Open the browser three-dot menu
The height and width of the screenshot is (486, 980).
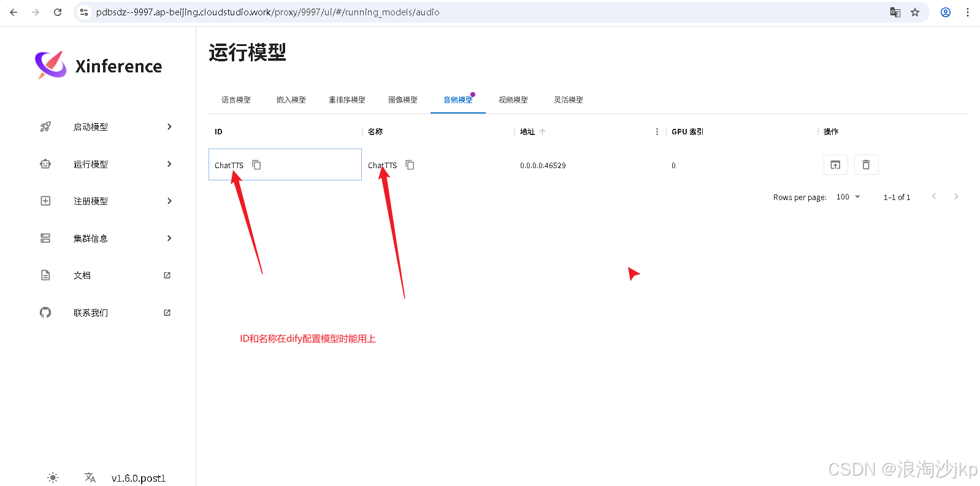tap(968, 12)
